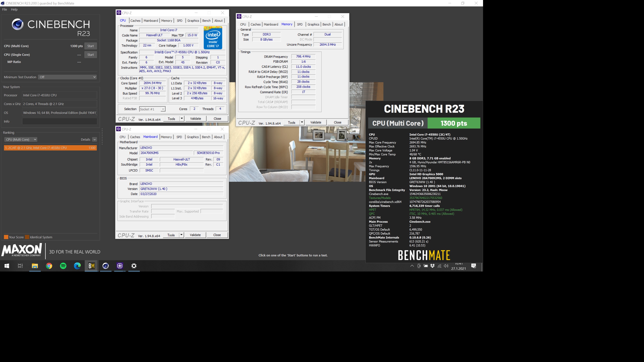
Task: Click the BENCHMATE logo at the bottom
Action: coord(424,255)
